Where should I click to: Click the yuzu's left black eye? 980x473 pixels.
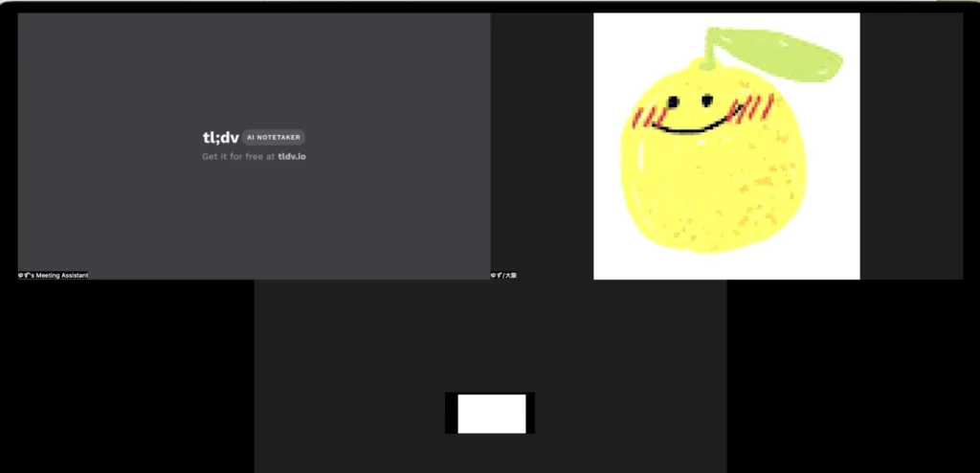pyautogui.click(x=673, y=102)
